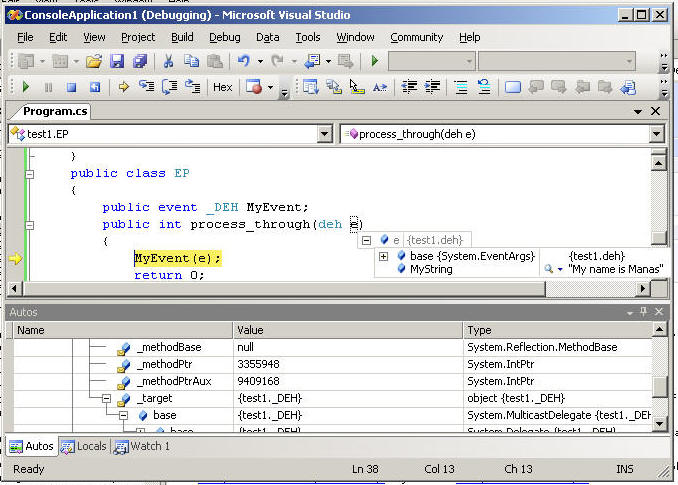678x485 pixels.
Task: Open the test1.EP types dropdown
Action: (324, 134)
